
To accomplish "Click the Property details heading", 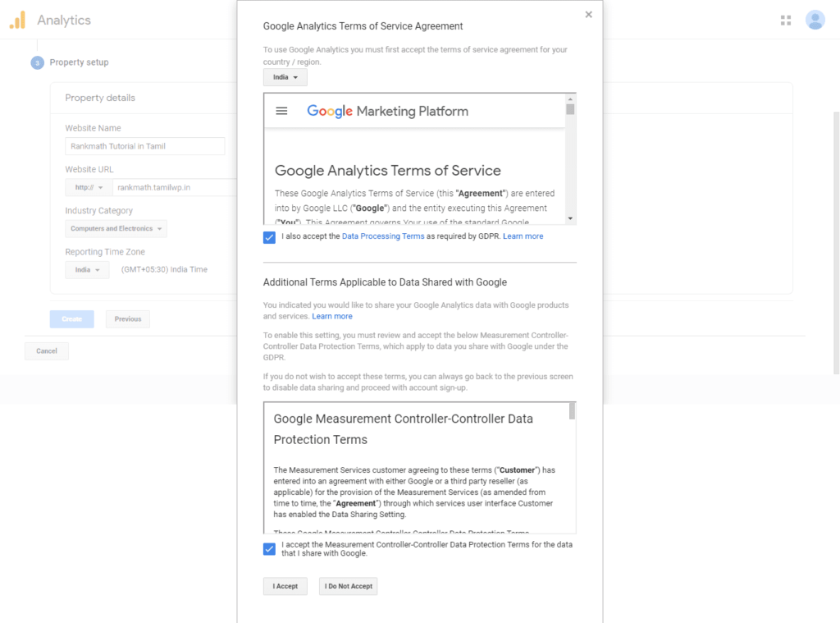I will [100, 98].
